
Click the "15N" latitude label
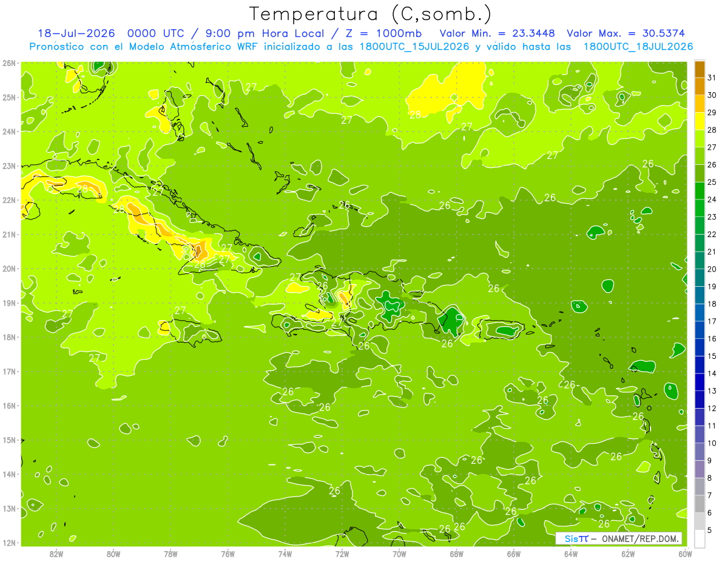coord(9,440)
